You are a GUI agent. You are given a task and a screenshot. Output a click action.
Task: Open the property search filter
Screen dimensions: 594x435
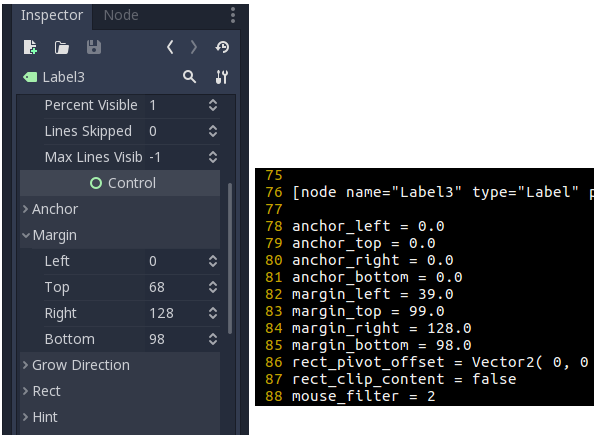189,77
